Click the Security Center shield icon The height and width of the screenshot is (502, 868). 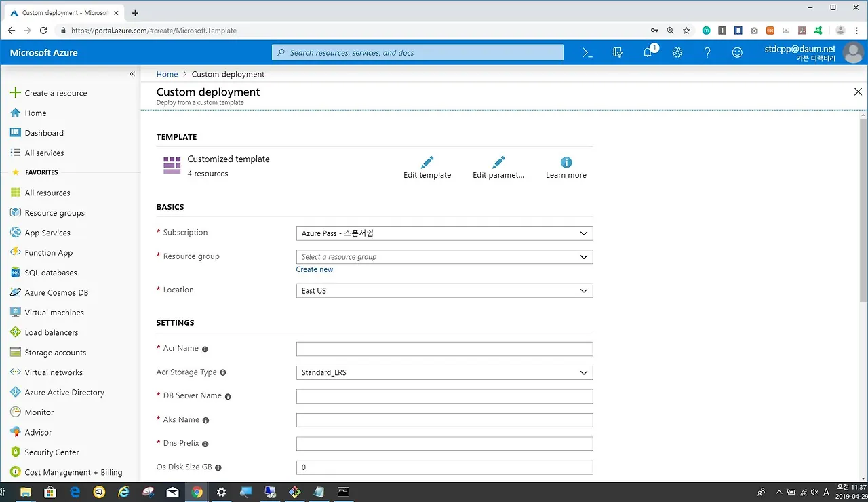[16, 452]
